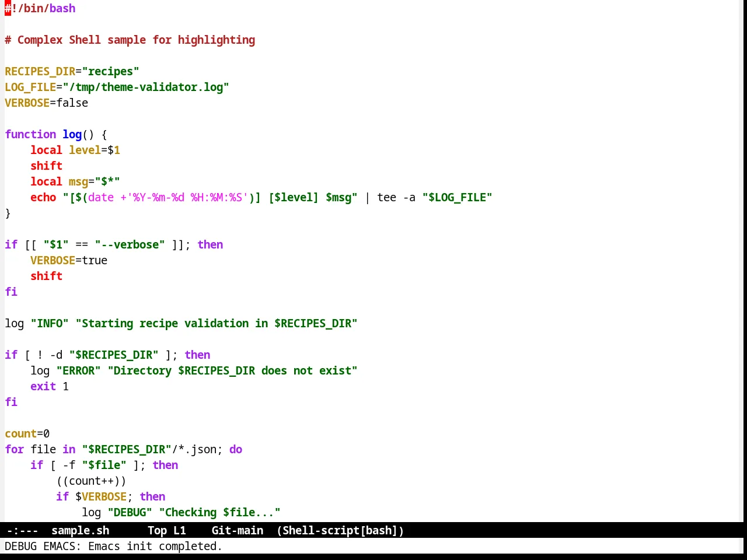Click the 'do' keyword of the for loop
This screenshot has height=560, width=747.
coord(236,449)
